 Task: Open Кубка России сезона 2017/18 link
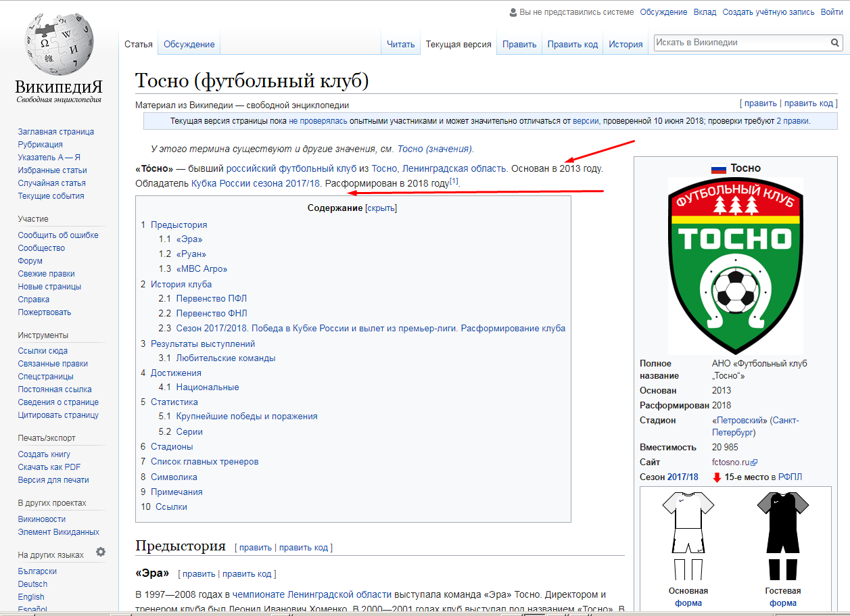pos(256,183)
